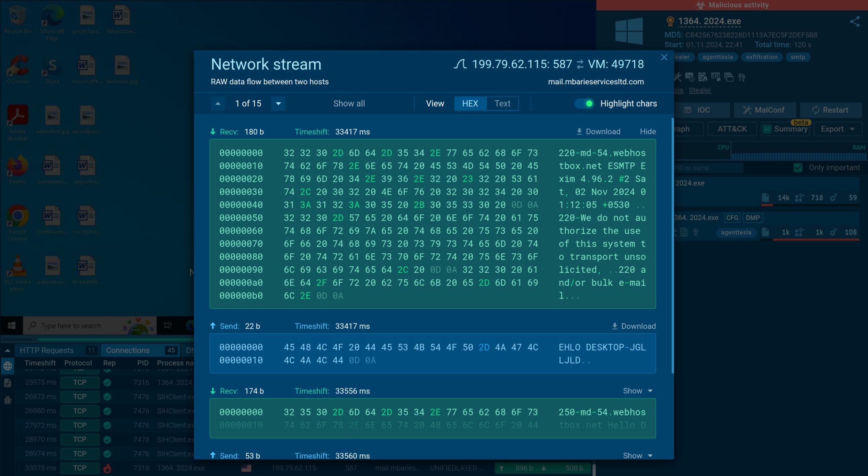This screenshot has height=476, width=868.
Task: Hide the first Recv packet data
Action: 648,132
